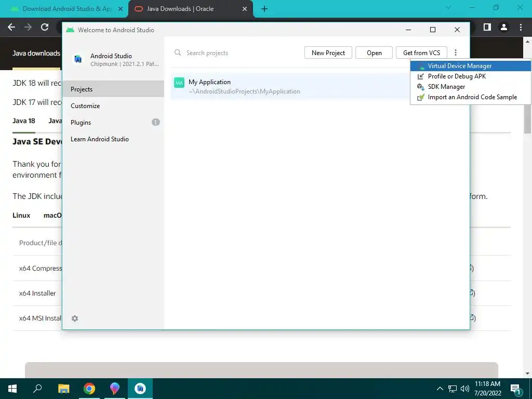Click the search magnifier icon in Android Studio

point(178,52)
